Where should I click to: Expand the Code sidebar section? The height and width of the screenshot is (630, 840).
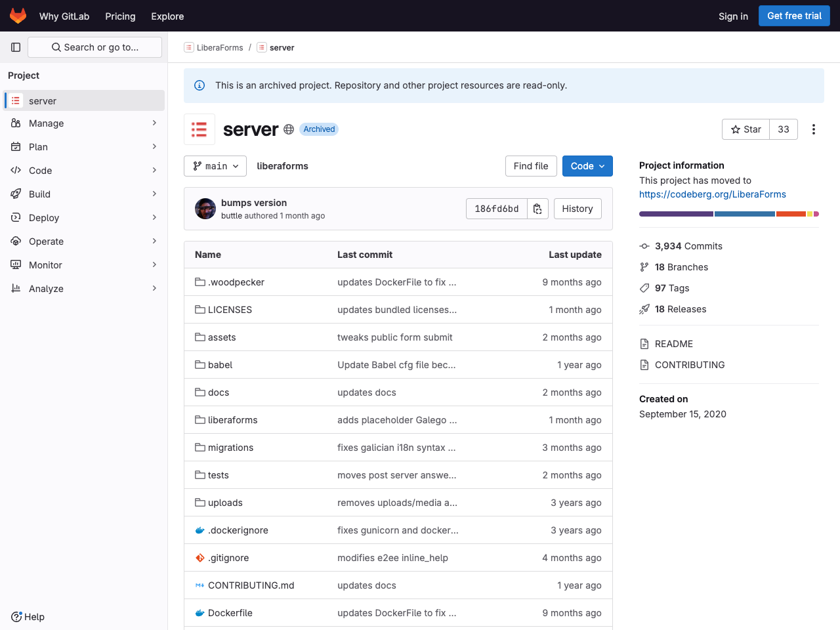(154, 171)
